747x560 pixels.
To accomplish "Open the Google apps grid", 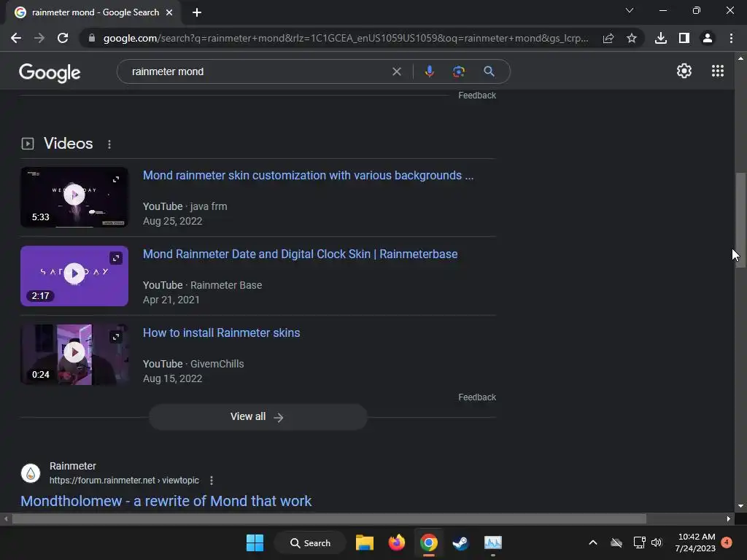I will point(718,71).
